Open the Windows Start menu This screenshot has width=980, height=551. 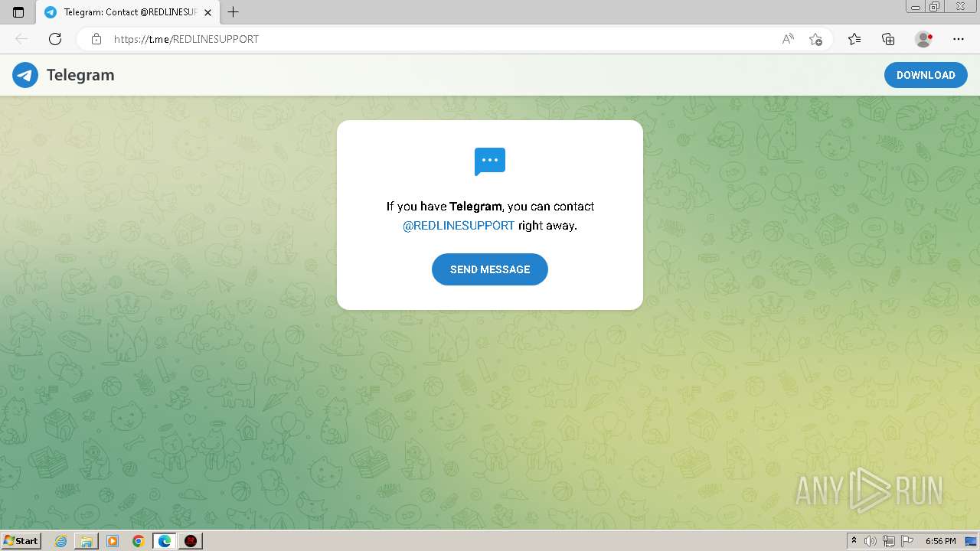click(x=21, y=541)
